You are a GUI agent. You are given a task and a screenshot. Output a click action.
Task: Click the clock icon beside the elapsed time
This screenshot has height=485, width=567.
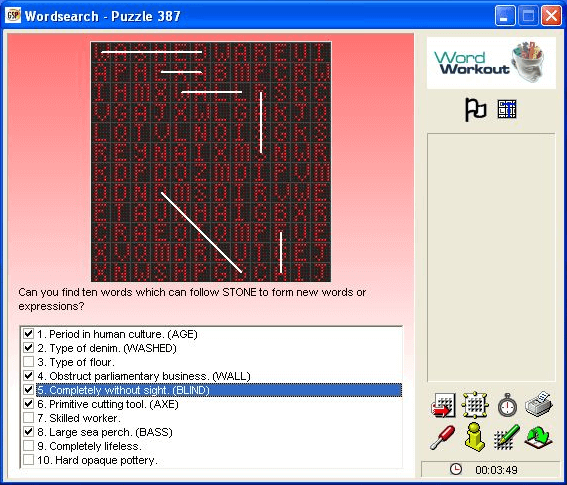456,469
